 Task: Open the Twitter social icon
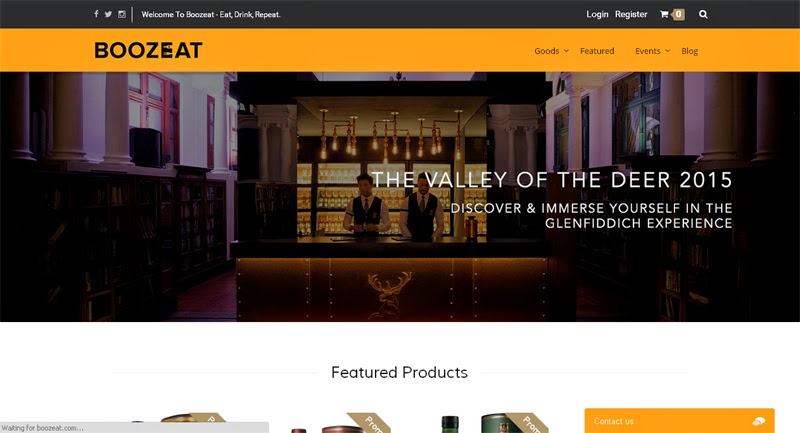(x=108, y=14)
